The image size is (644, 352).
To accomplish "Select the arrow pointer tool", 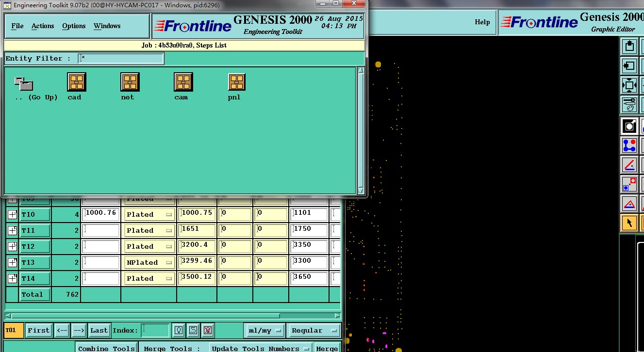I will click(629, 223).
